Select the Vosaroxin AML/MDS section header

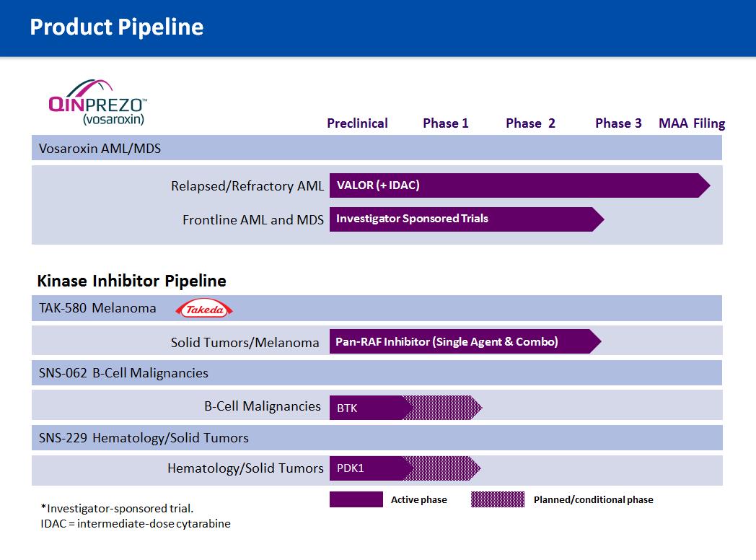[x=100, y=148]
